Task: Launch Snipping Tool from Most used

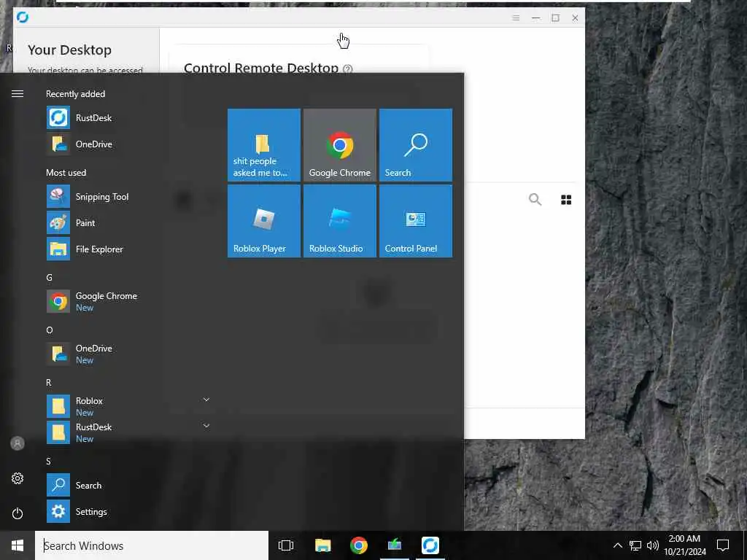Action: 128,197
